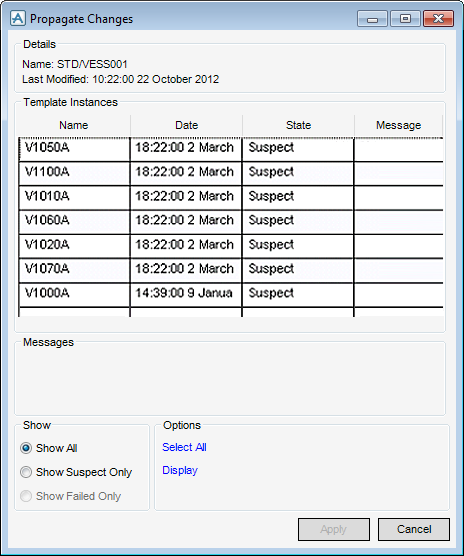Choose the Show Suspect Only option

pos(26,472)
